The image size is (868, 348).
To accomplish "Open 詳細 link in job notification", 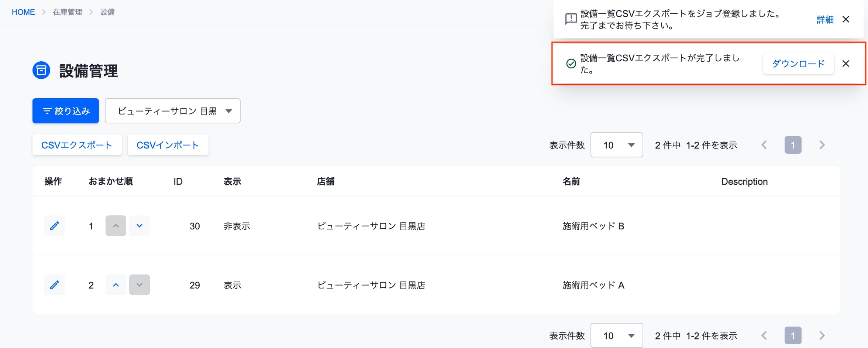I will tap(825, 19).
